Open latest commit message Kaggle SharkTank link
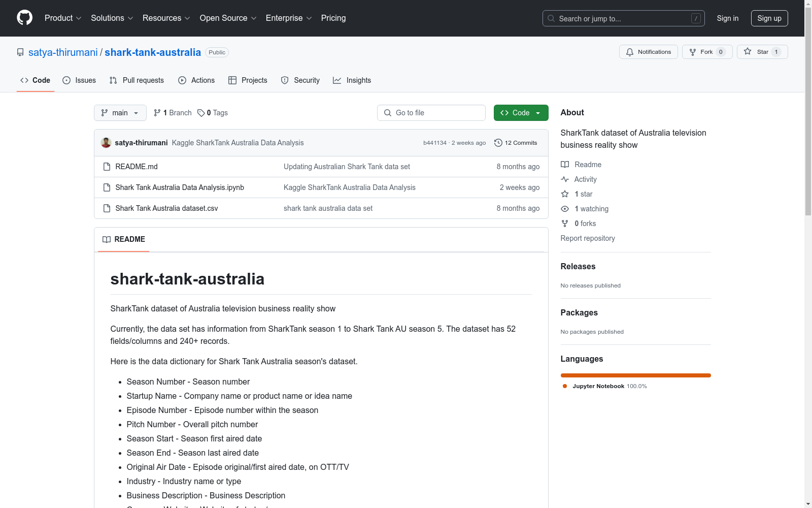The width and height of the screenshot is (812, 508). click(238, 143)
